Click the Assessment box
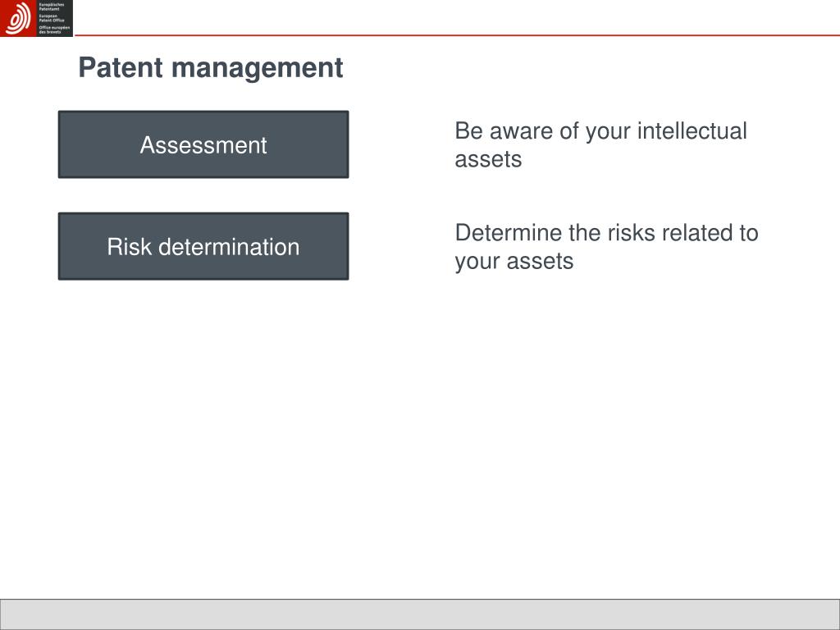This screenshot has height=630, width=840. point(203,144)
